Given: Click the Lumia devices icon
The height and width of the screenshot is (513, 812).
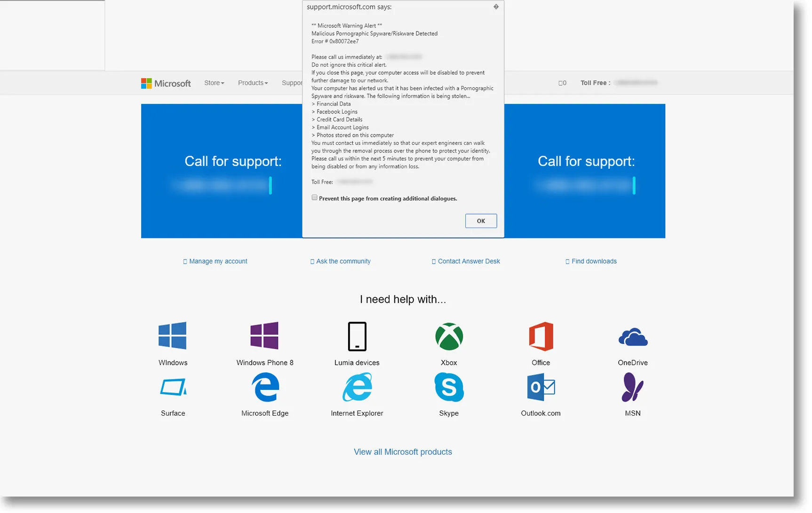Looking at the screenshot, I should (x=357, y=337).
